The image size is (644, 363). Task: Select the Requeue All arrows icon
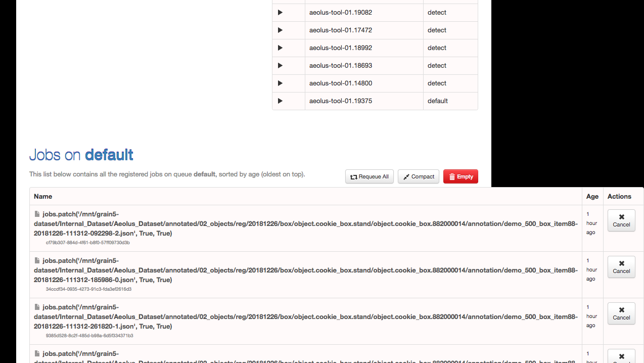pyautogui.click(x=353, y=176)
